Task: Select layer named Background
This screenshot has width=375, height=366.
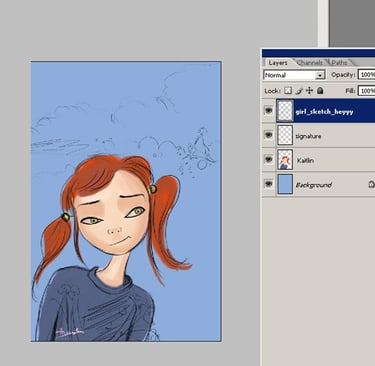Action: point(314,185)
